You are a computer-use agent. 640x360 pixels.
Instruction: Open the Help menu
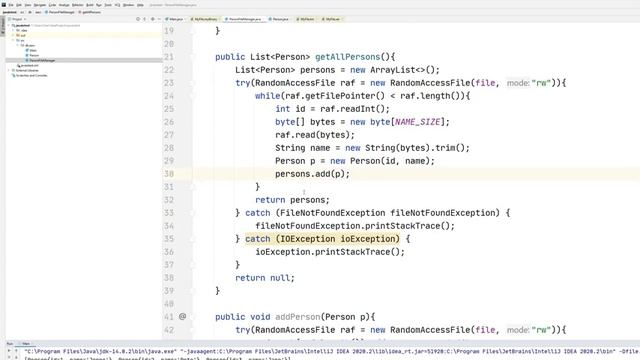click(x=140, y=5)
